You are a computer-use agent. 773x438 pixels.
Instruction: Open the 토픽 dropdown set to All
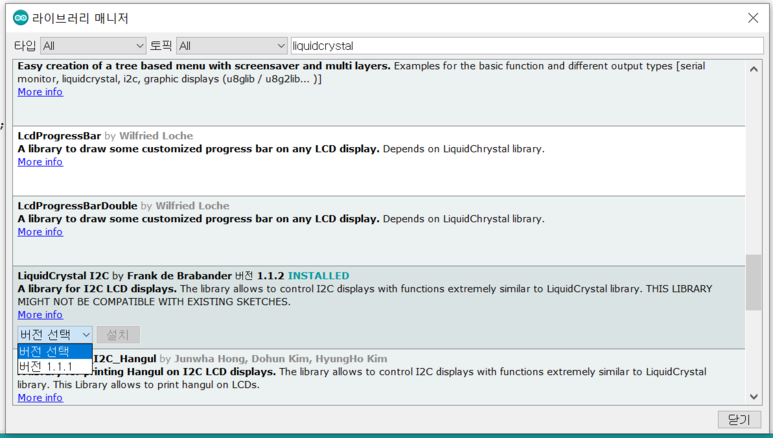pos(232,46)
